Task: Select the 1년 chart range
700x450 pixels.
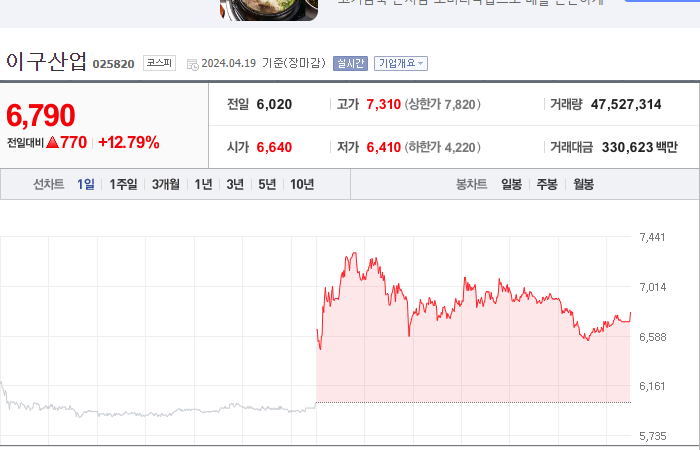Action: click(203, 184)
